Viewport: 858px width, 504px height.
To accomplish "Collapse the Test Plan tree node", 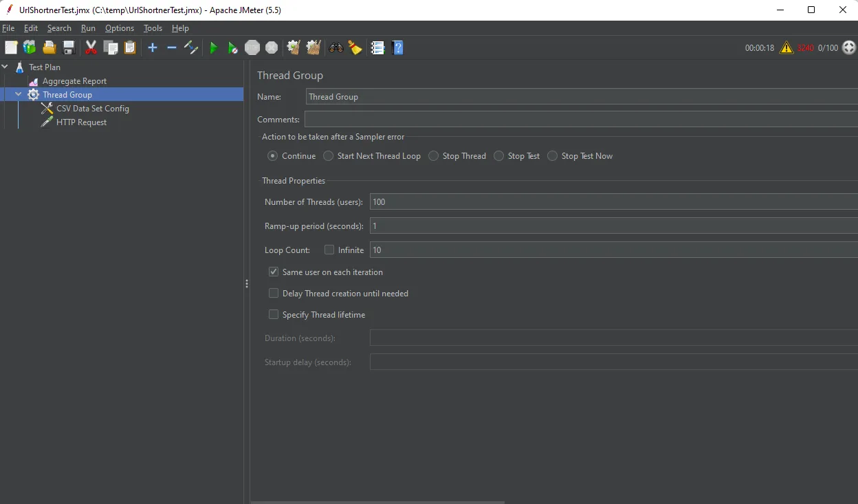I will 5,67.
